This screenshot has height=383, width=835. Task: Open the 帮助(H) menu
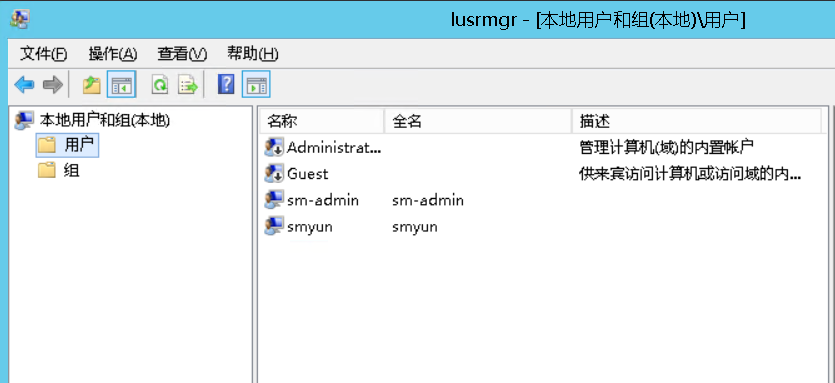252,54
